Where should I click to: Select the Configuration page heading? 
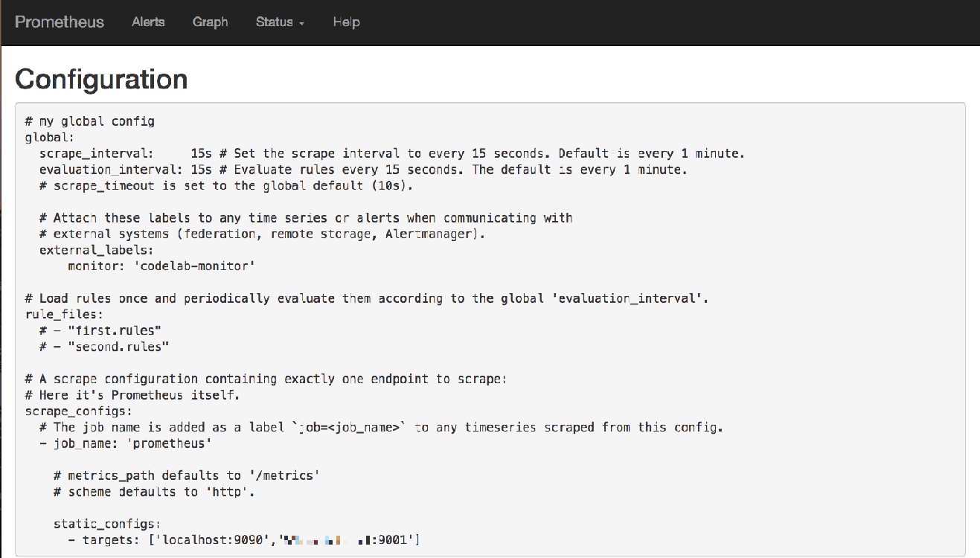point(101,79)
